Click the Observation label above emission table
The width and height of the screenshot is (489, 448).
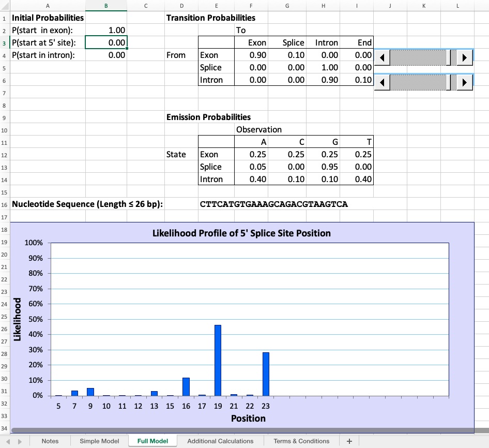coord(259,129)
